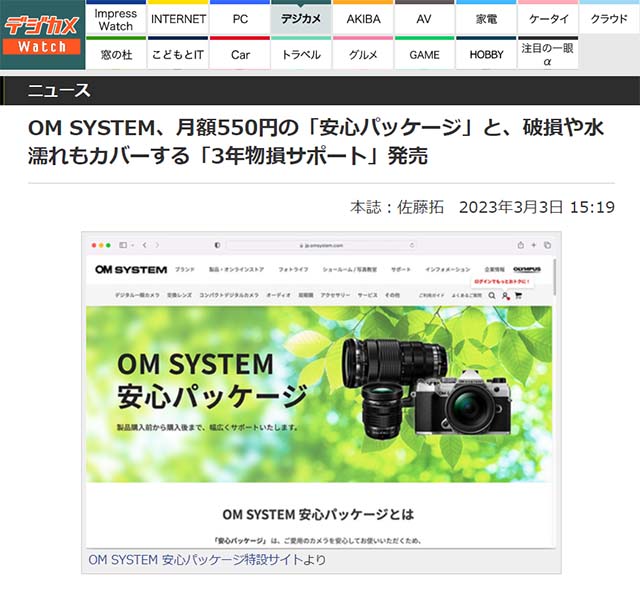Click the OM SYSTEM logo in the screenshot
Viewport: 640px width, 590px height.
click(x=131, y=270)
